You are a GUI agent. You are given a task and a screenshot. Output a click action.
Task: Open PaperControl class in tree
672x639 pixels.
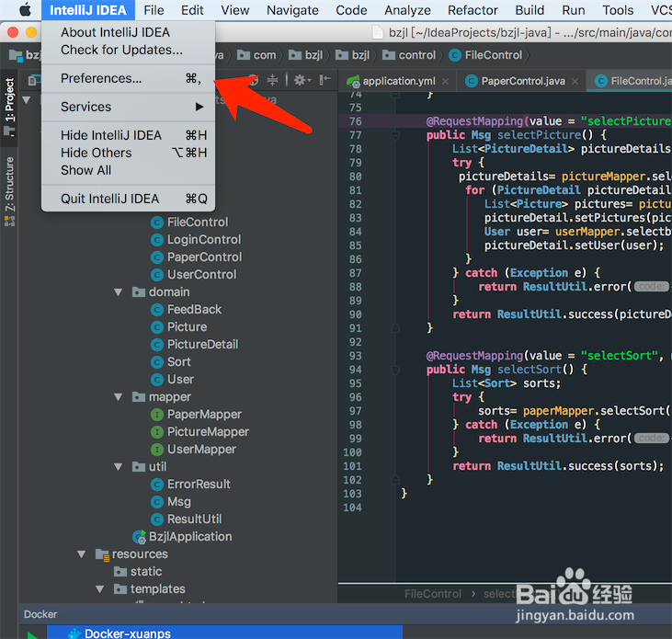point(197,257)
